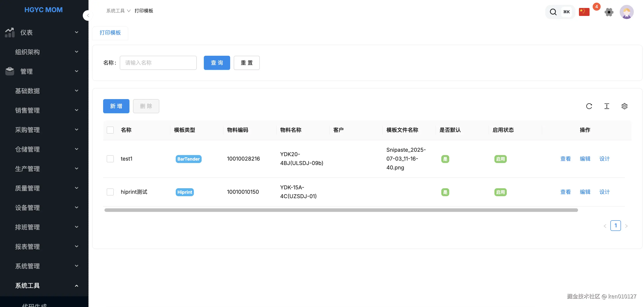Select the hiprint测试 row checkbox
Image resolution: width=644 pixels, height=307 pixels.
(110, 192)
